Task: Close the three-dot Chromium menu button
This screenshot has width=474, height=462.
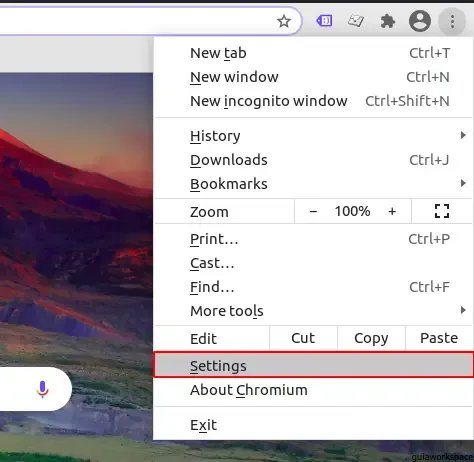Action: (x=452, y=22)
